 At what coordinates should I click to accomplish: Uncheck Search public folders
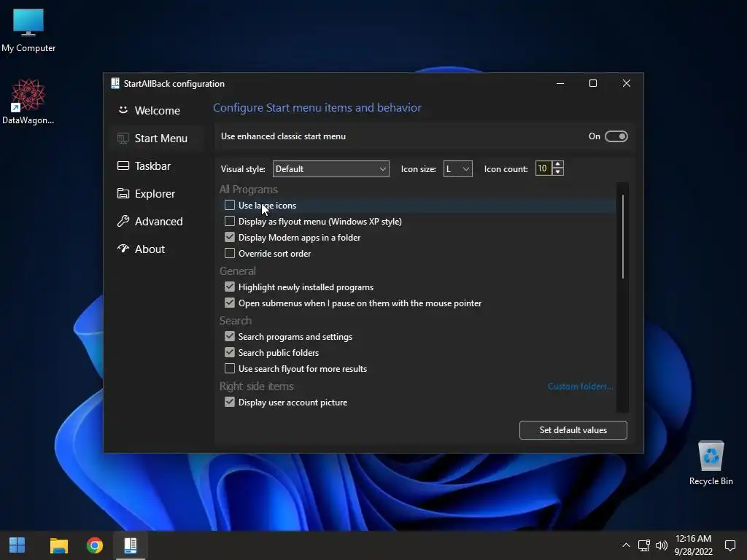(x=230, y=352)
